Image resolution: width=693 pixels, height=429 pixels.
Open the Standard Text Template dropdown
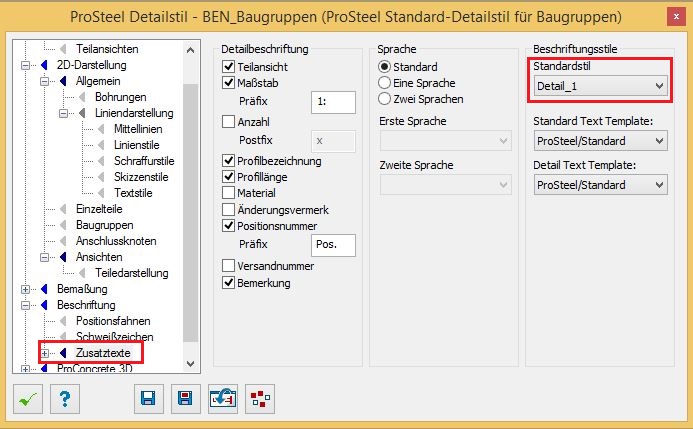(x=601, y=140)
